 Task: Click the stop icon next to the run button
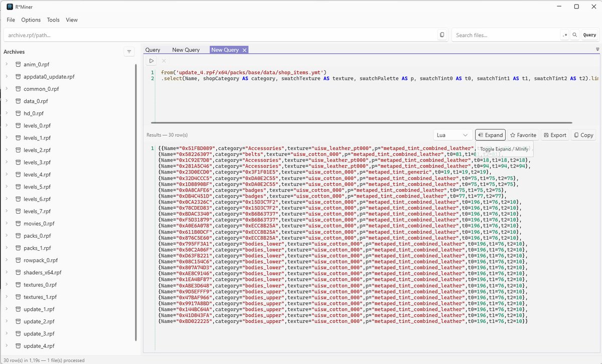click(x=163, y=60)
